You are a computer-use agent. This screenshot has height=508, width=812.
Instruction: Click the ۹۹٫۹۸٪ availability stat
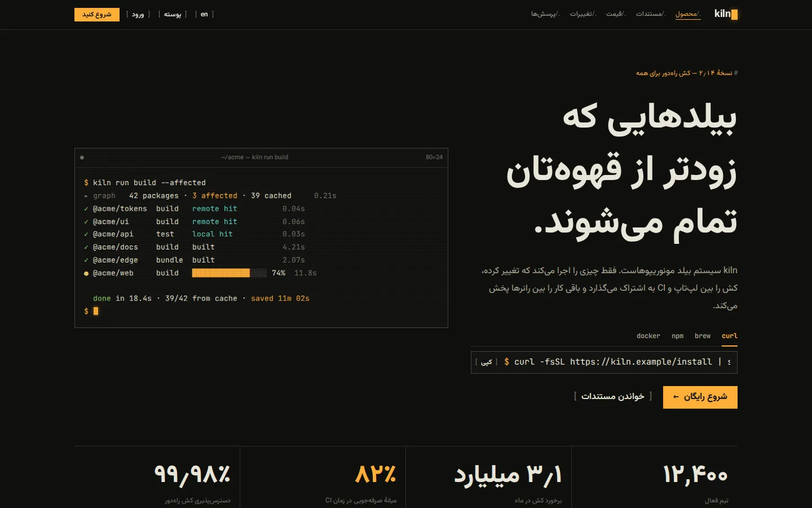click(x=192, y=475)
